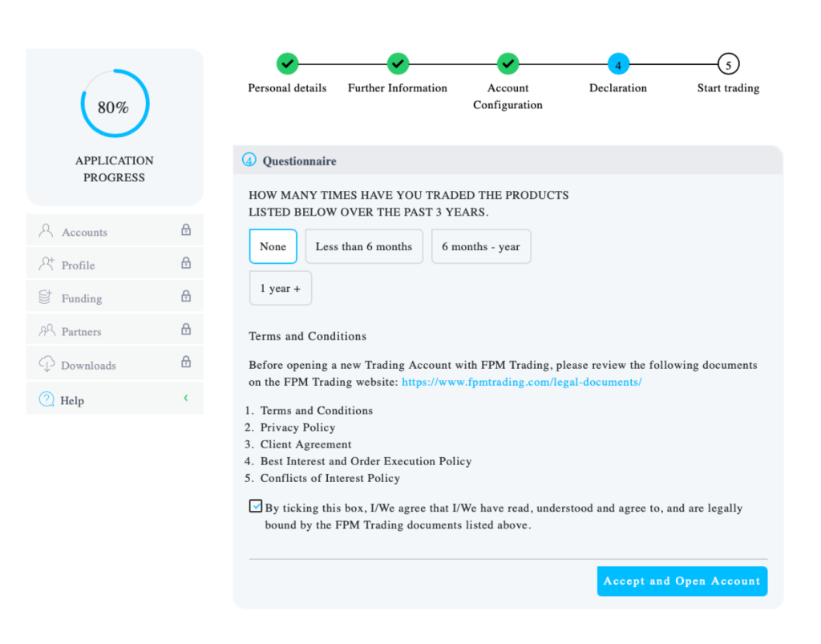The width and height of the screenshot is (821, 644).
Task: Click the Downloads cloud icon
Action: pyautogui.click(x=47, y=364)
